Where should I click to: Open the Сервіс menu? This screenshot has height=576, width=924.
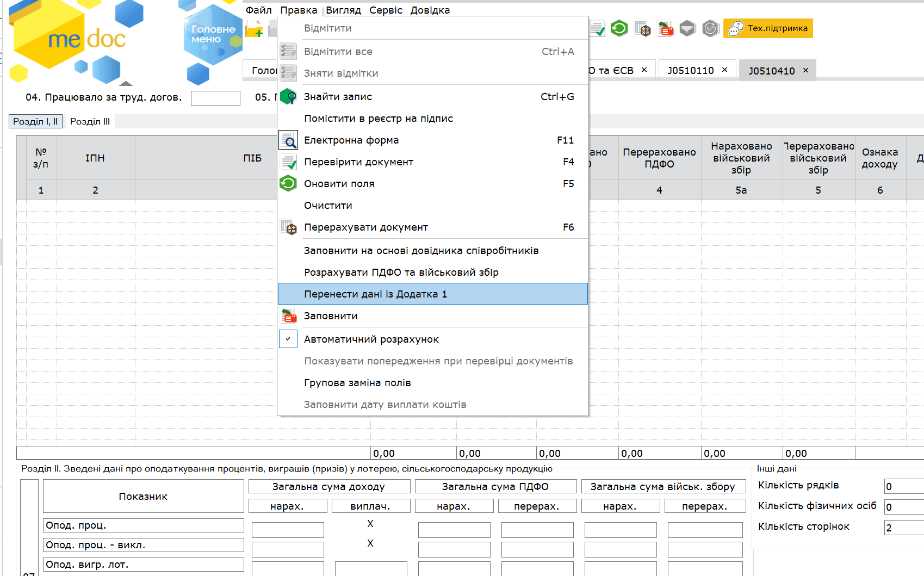click(x=386, y=10)
